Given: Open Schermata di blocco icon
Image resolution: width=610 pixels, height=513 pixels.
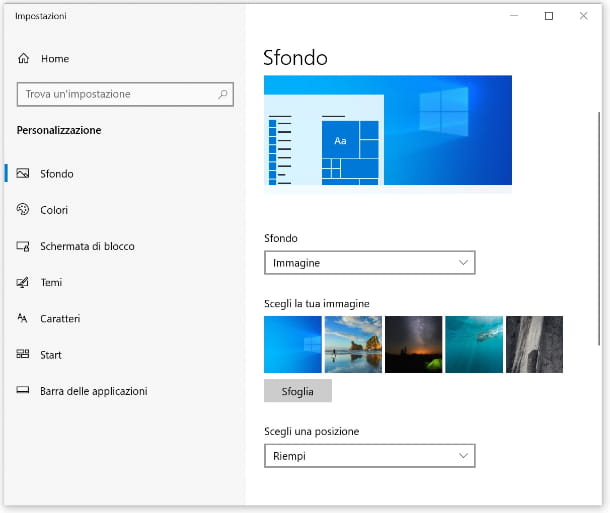Looking at the screenshot, I should pos(23,246).
